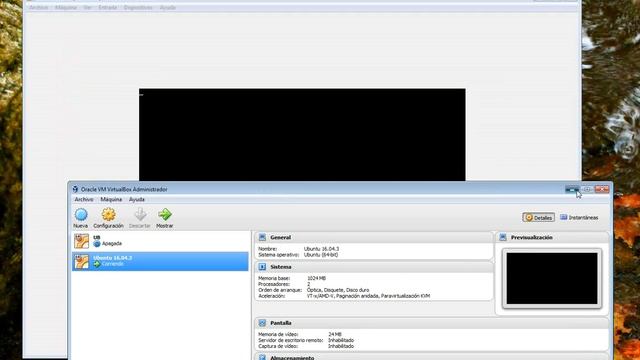Open the Máquina menu in VirtualBox Administrador

111,200
